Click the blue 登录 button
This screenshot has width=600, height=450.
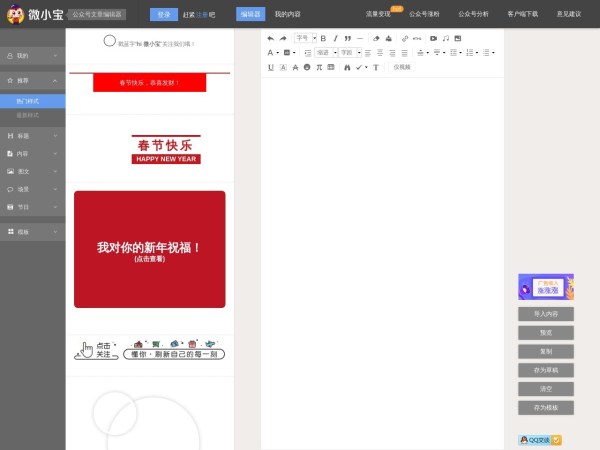pyautogui.click(x=164, y=15)
